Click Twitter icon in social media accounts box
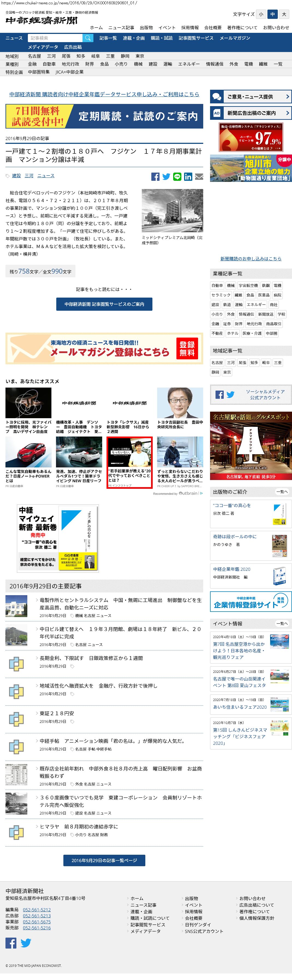 click(x=231, y=394)
